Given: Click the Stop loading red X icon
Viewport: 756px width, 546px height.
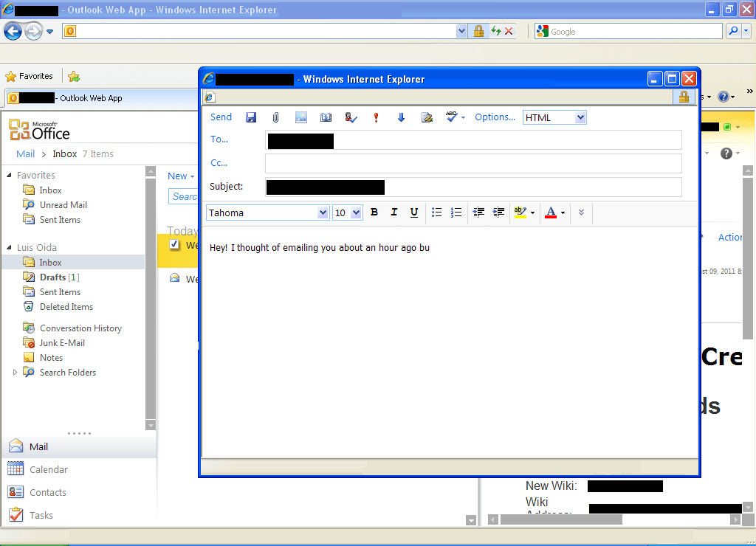Looking at the screenshot, I should pos(509,31).
